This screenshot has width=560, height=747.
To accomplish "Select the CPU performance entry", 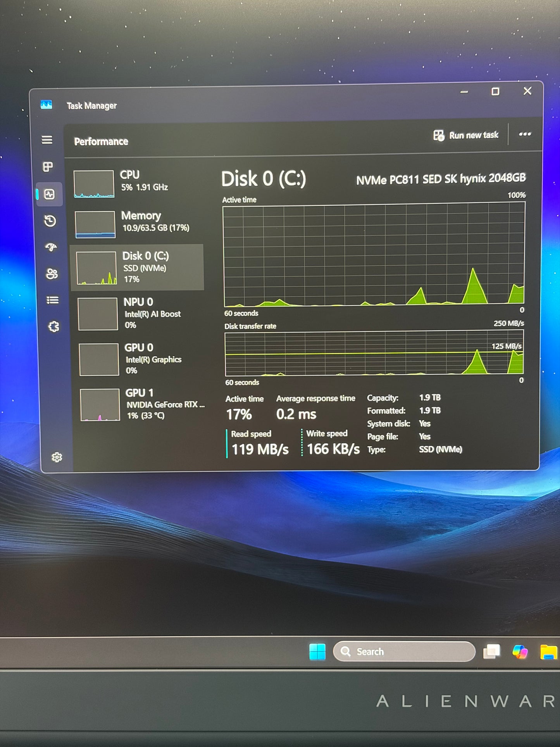I will pyautogui.click(x=137, y=183).
